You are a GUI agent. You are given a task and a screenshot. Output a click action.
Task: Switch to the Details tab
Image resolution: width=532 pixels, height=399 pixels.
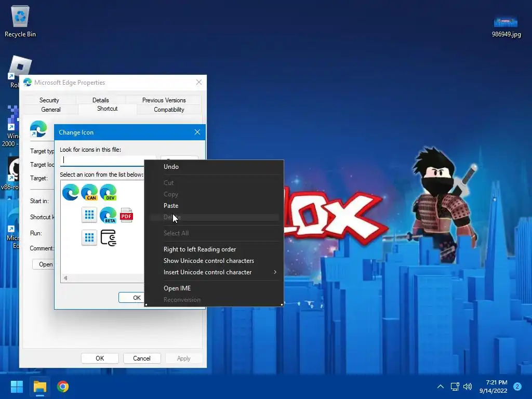[101, 100]
